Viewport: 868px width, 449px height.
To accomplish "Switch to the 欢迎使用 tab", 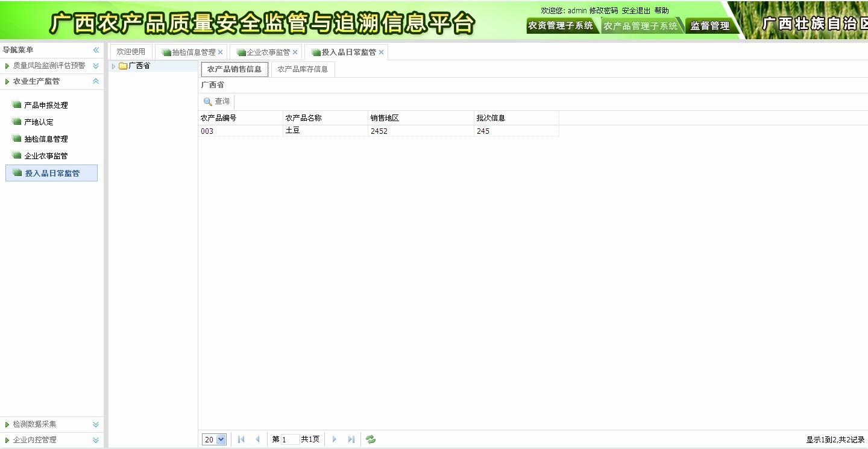I will (131, 52).
